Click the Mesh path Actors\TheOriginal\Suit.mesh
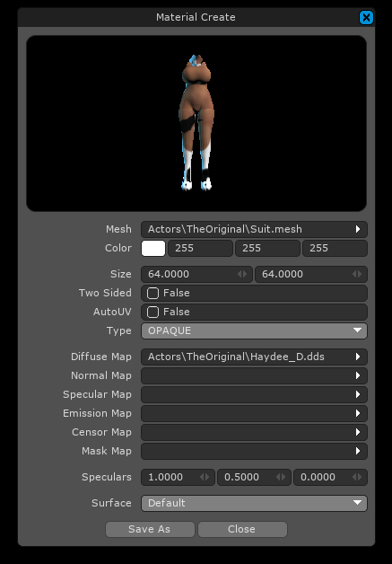The image size is (392, 564). [225, 229]
